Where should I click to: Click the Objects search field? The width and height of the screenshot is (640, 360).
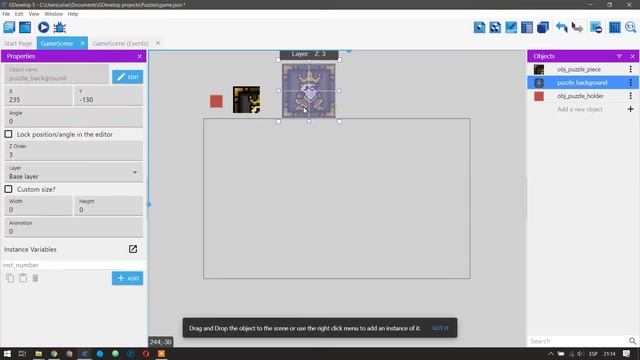click(578, 341)
